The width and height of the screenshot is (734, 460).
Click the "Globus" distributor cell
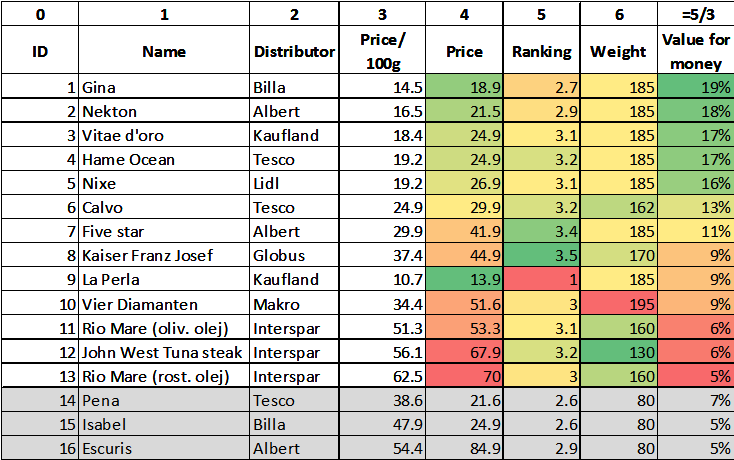294,256
